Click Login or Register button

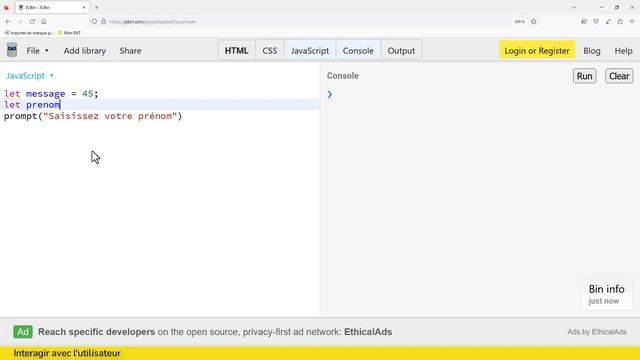click(537, 51)
